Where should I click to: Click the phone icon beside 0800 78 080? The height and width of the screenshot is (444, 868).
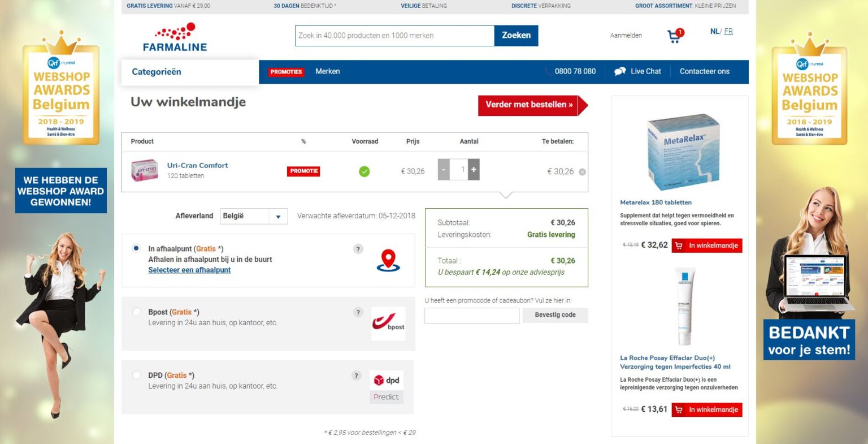click(x=547, y=71)
